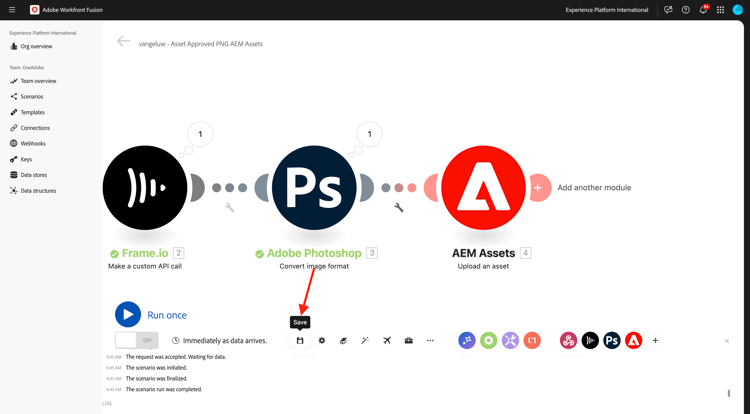Go back with the left arrow
Screen dimensions: 750x414
123,42
